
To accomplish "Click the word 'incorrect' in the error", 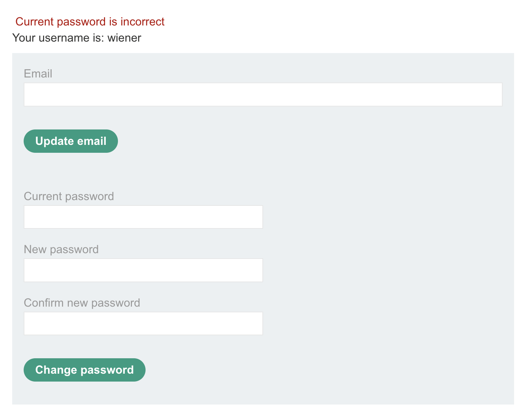I will coord(142,22).
